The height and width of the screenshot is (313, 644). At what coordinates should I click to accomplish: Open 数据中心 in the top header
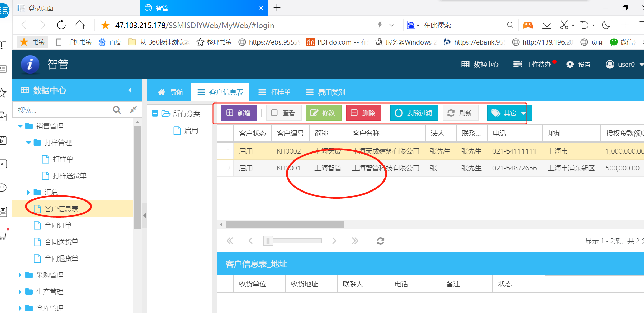click(480, 64)
